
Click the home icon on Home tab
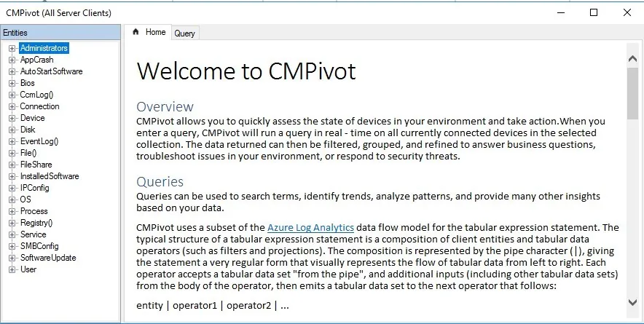(x=136, y=32)
